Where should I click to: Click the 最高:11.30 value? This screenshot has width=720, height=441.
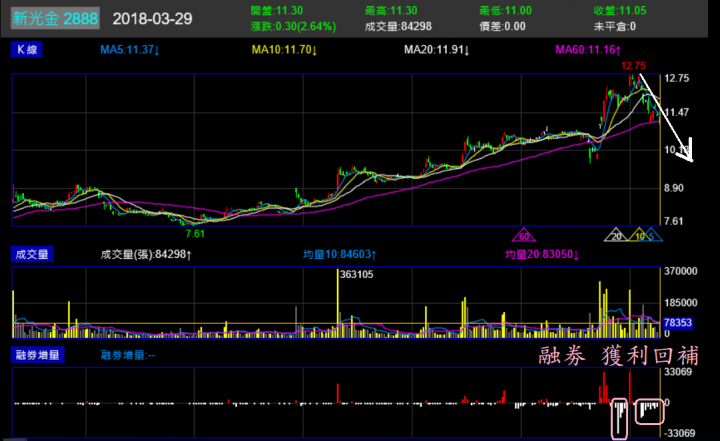[391, 11]
